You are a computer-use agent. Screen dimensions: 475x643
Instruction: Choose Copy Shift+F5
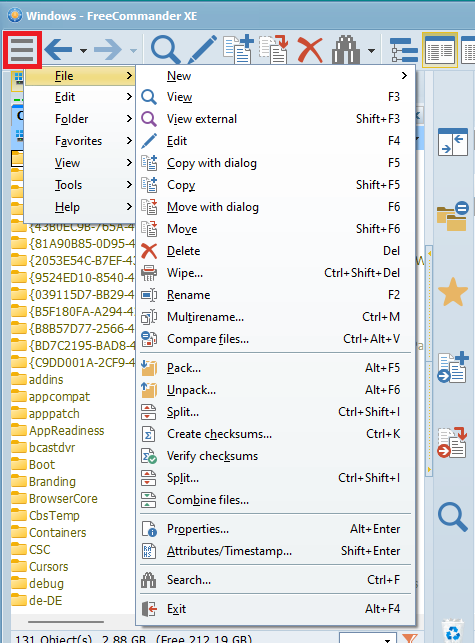click(275, 185)
